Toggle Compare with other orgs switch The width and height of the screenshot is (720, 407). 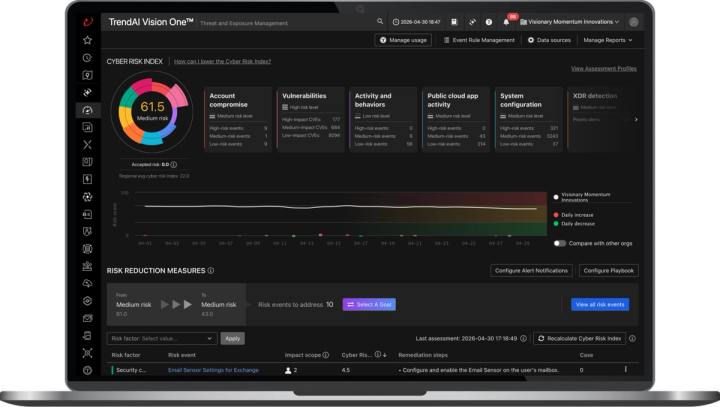[x=559, y=243]
